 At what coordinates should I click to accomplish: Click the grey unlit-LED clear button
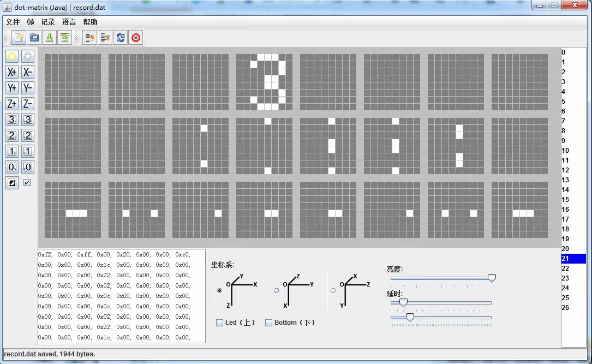click(28, 56)
